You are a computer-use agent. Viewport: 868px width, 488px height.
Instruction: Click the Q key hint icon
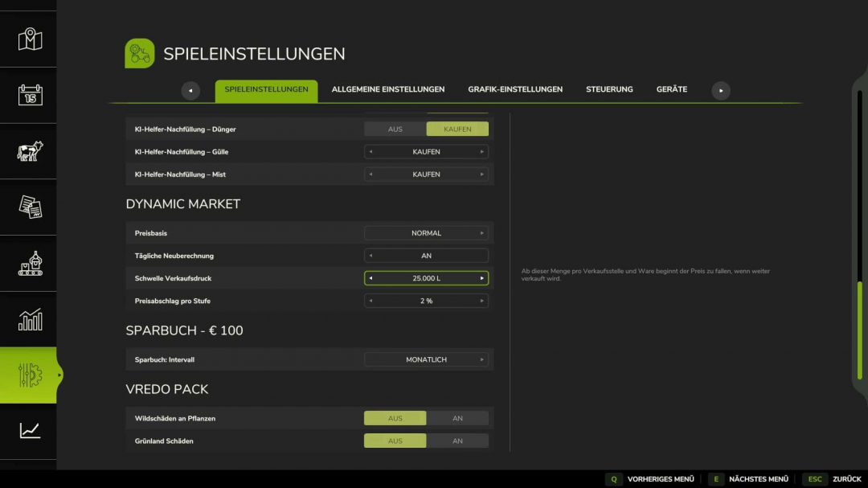[x=613, y=479]
